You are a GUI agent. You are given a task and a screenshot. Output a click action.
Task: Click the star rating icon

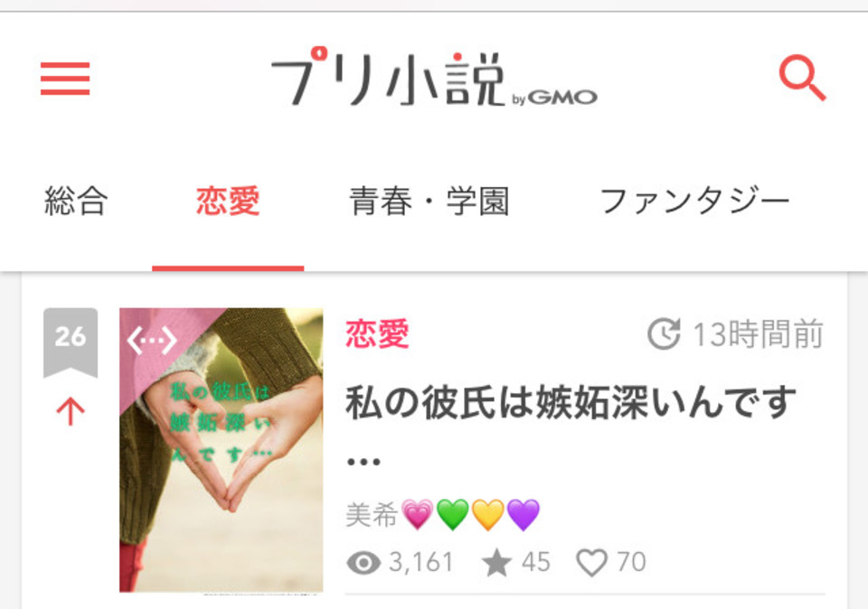(496, 563)
